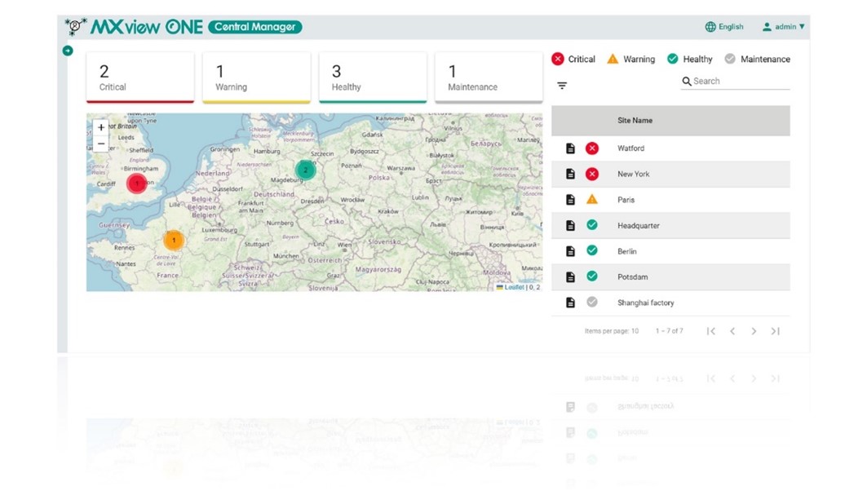
Task: Click the globe language icon
Action: point(710,27)
